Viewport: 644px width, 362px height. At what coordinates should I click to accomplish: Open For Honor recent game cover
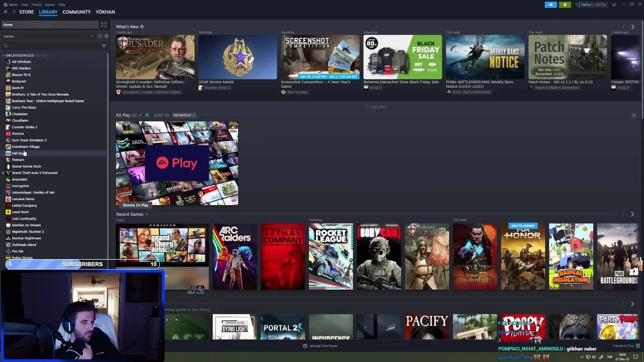pyautogui.click(x=523, y=256)
